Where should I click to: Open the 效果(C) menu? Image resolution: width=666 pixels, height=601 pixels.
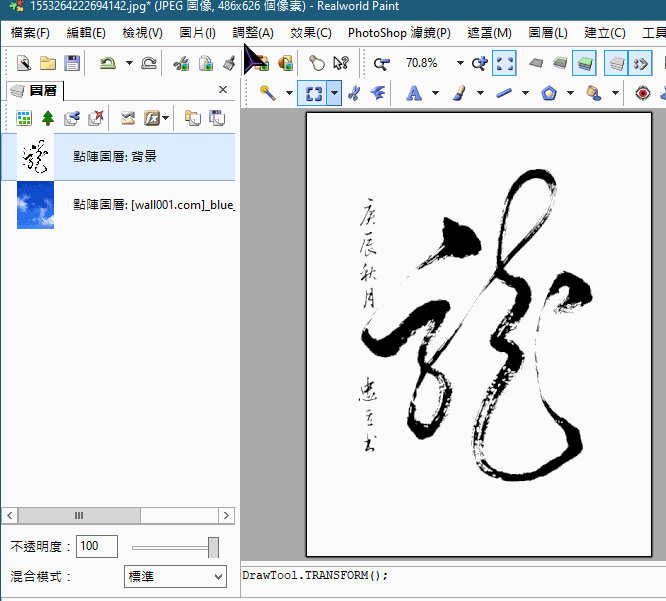(x=310, y=33)
